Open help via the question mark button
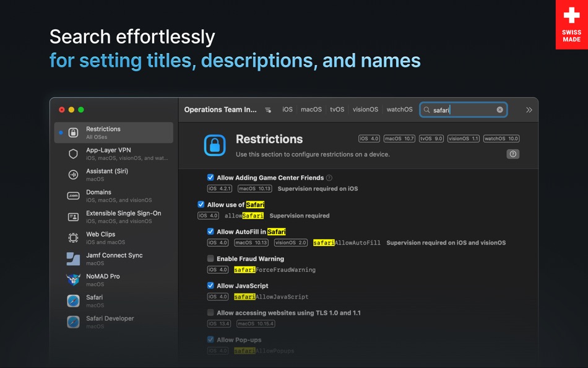The height and width of the screenshot is (368, 588). pyautogui.click(x=513, y=154)
